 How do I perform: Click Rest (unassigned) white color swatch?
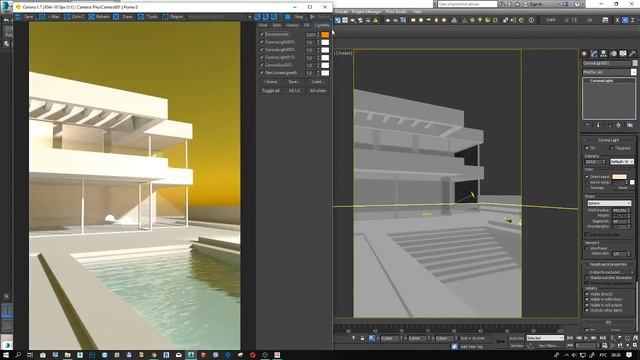pyautogui.click(x=325, y=73)
